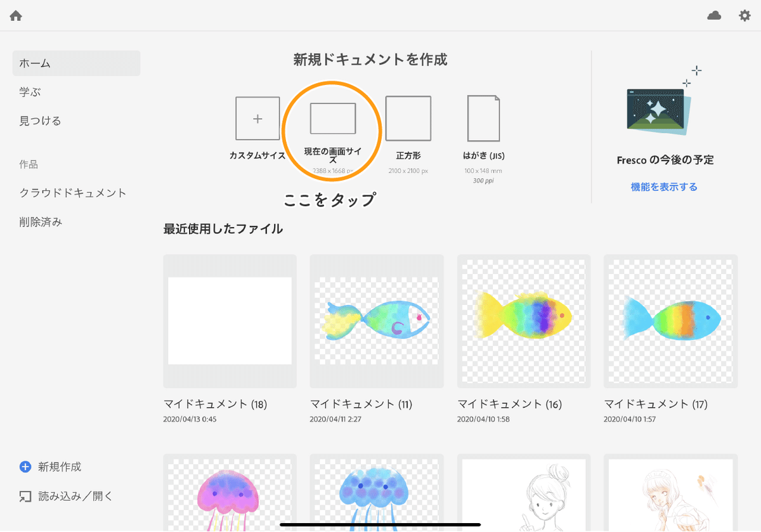This screenshot has width=761, height=532.
Task: Click the iPad home indicator bar
Action: click(380, 525)
